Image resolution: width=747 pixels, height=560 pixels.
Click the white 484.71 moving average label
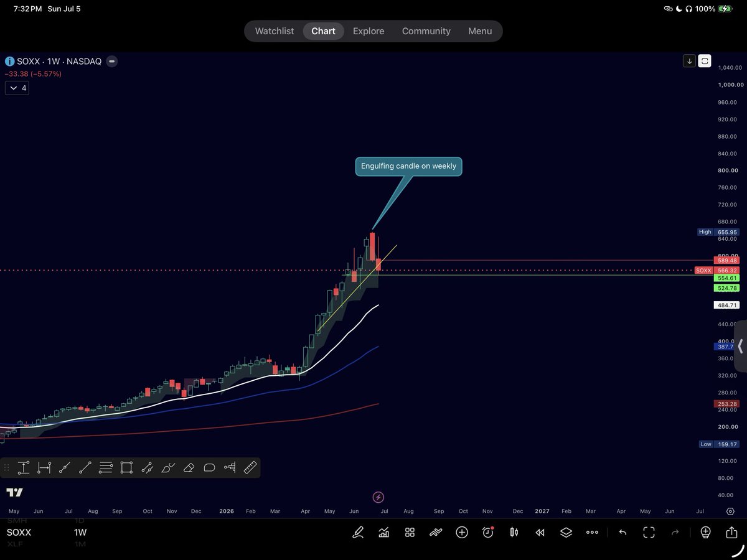(x=727, y=305)
